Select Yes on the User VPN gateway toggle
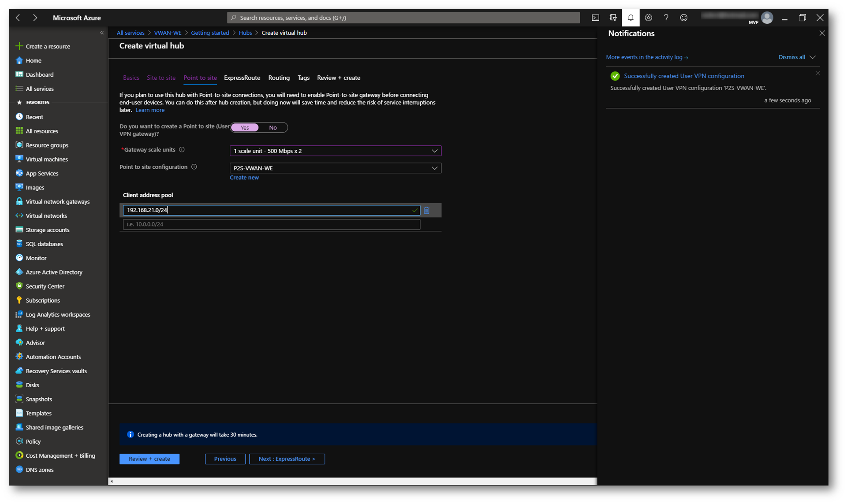Viewport: 847px width, 504px height. (245, 127)
